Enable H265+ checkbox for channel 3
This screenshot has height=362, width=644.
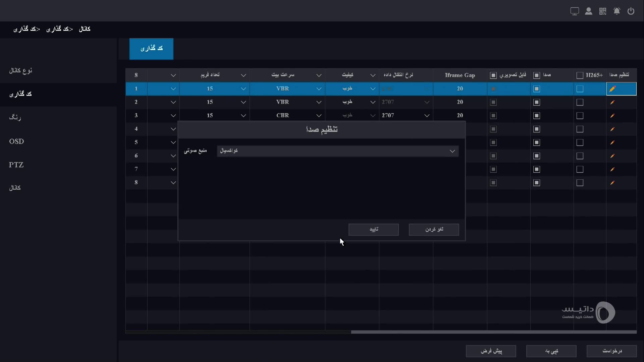(580, 116)
